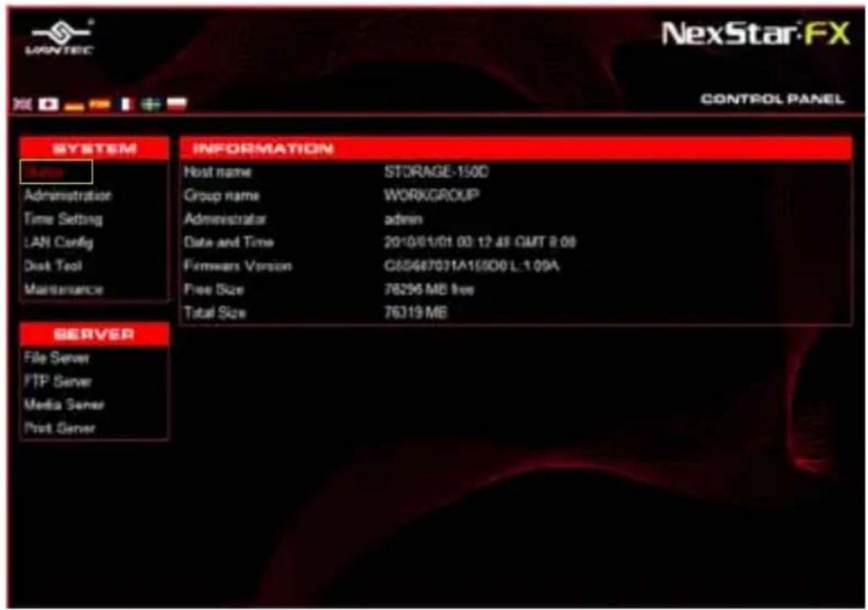868x610 pixels.
Task: Go to Media Server page
Action: click(x=65, y=405)
